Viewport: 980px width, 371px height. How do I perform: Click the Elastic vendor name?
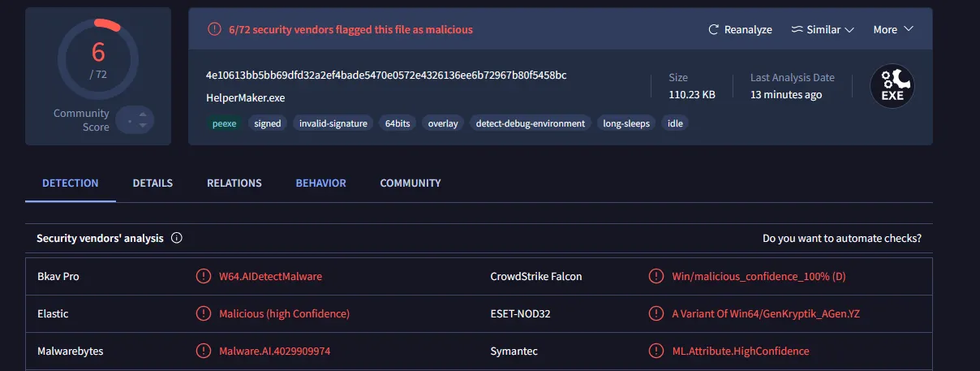pos(53,314)
